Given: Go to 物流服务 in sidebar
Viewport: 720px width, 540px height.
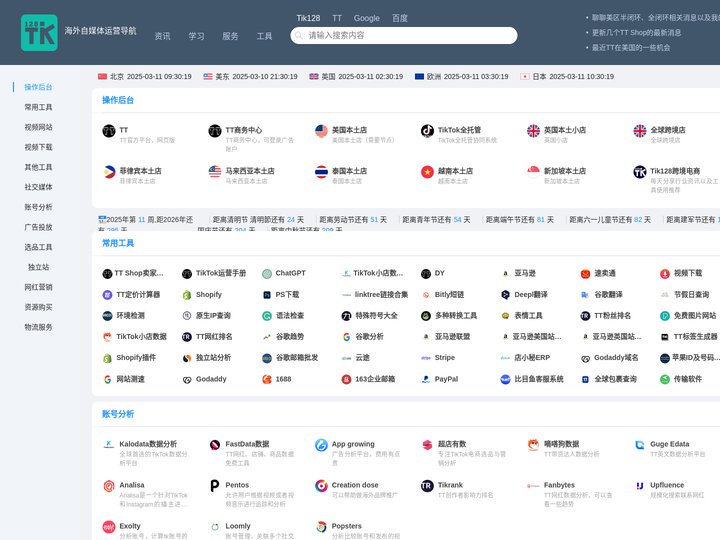Looking at the screenshot, I should (39, 327).
